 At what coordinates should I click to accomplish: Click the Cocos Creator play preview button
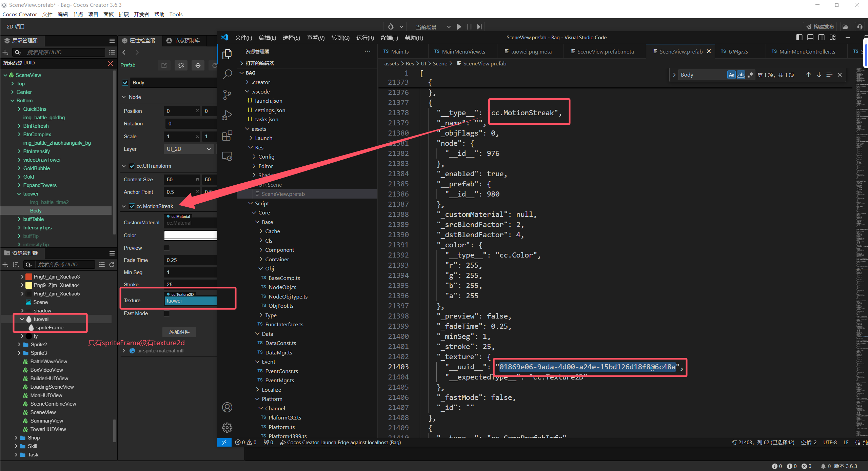pyautogui.click(x=459, y=27)
